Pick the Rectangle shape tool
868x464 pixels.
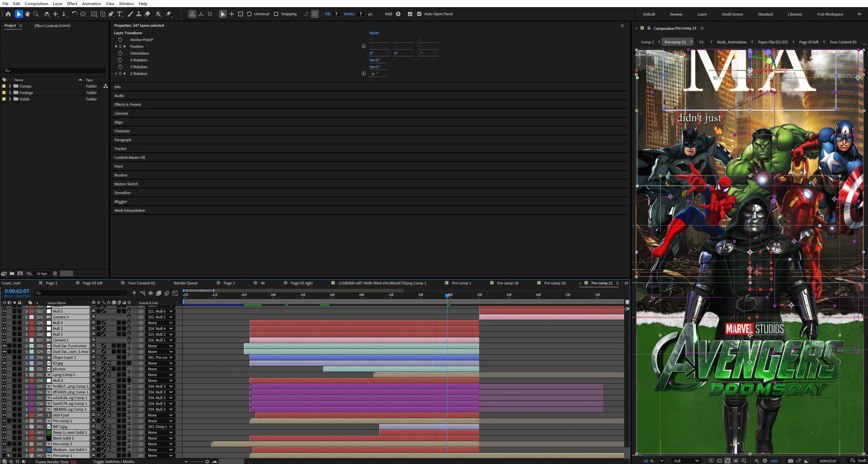(x=94, y=14)
